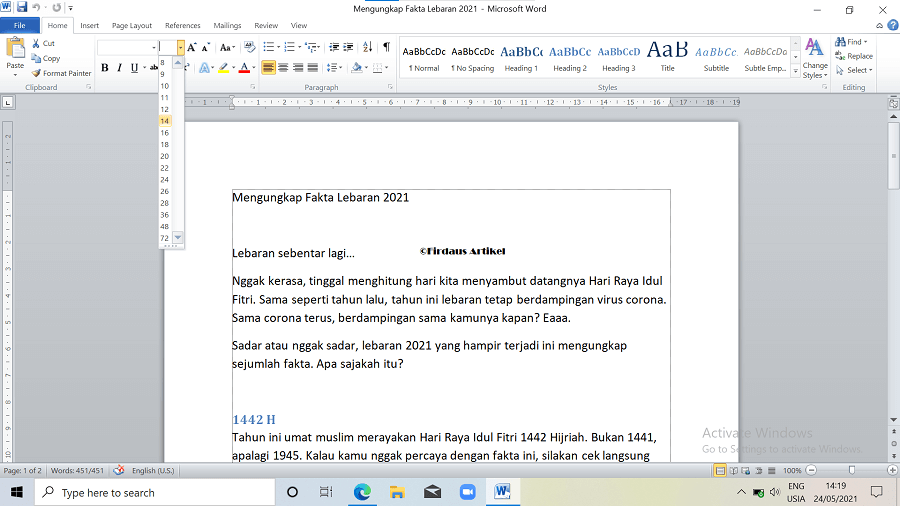
Task: Sort text with the A-Z icon
Action: [x=367, y=47]
